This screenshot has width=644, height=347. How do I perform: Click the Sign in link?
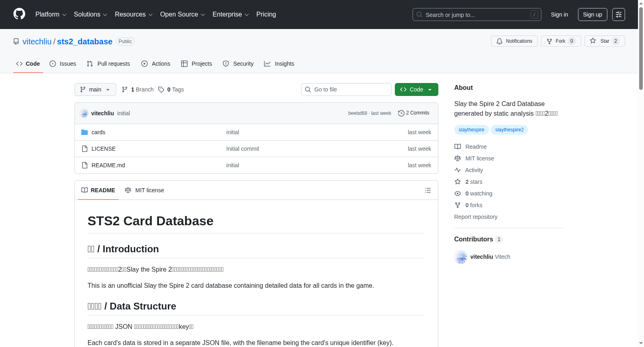(559, 15)
